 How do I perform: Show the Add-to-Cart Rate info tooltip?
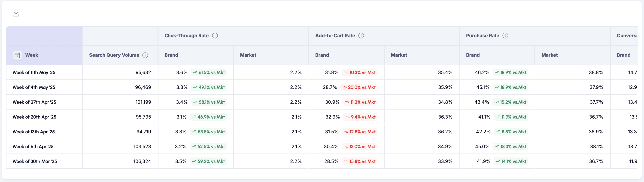coord(361,36)
